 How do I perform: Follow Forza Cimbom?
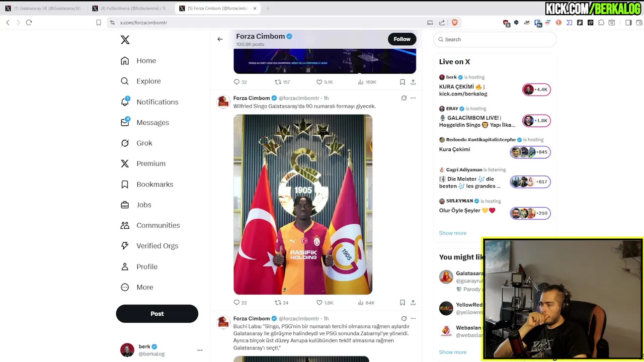[x=402, y=39]
